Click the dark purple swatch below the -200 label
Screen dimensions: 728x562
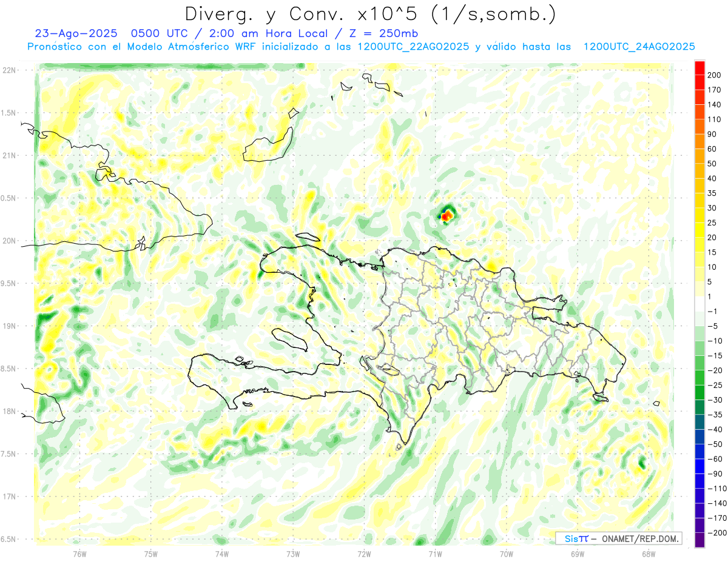(x=699, y=540)
